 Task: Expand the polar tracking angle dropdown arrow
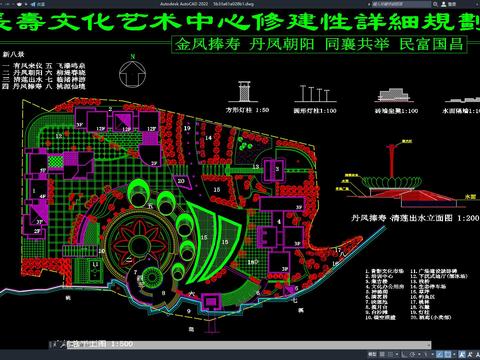tap(419, 354)
